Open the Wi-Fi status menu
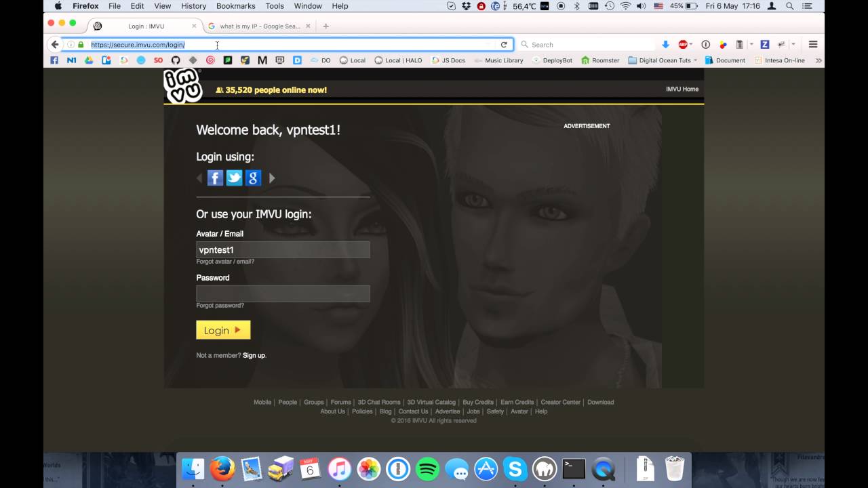 [625, 6]
